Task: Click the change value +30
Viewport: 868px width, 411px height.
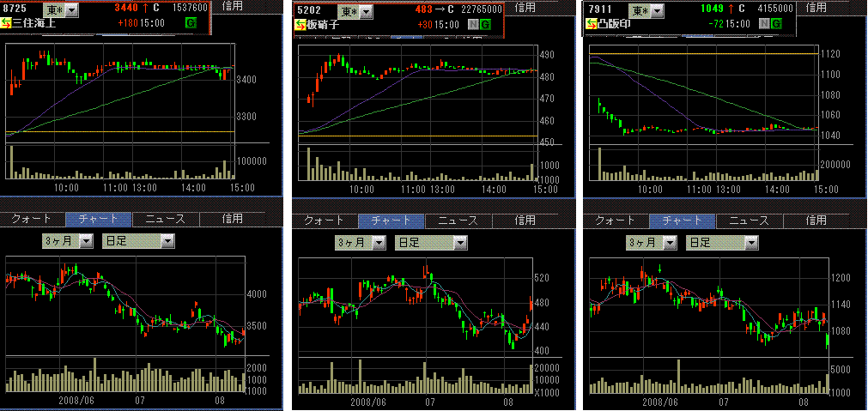Action: click(x=426, y=25)
